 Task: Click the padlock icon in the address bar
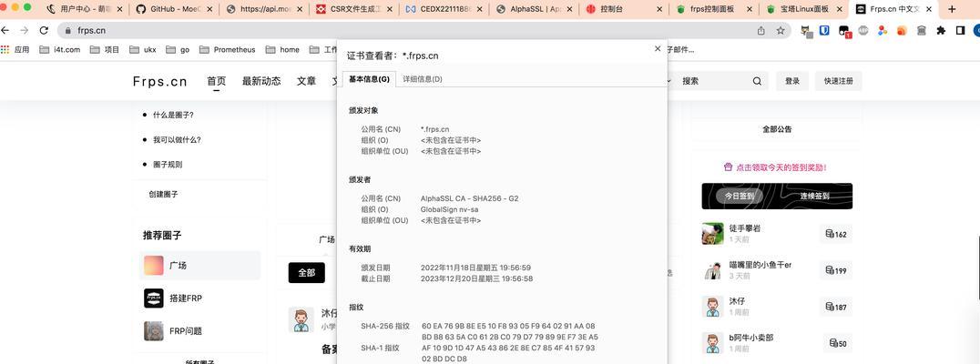[67, 30]
